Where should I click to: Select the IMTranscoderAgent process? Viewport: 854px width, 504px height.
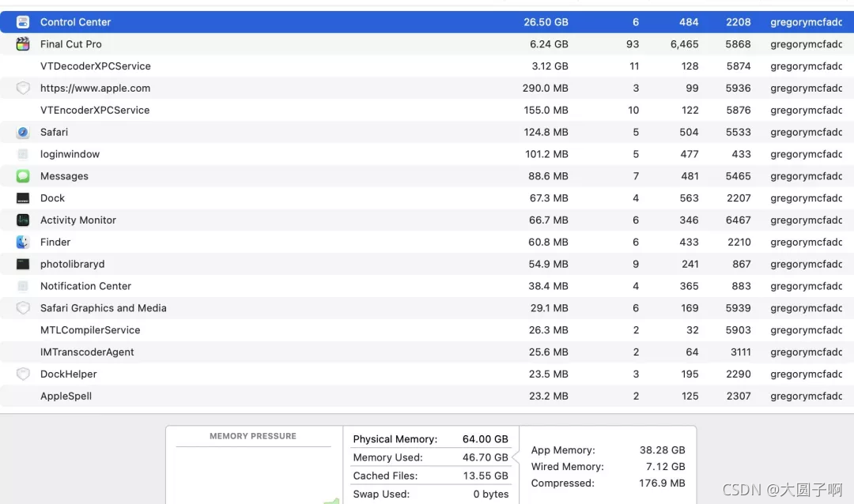(87, 352)
